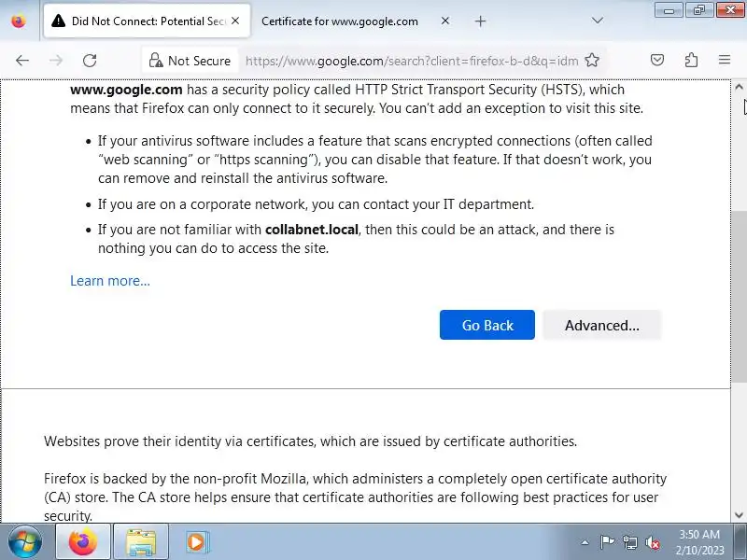Open the Firefox hamburger menu
Image resolution: width=747 pixels, height=560 pixels.
click(725, 60)
